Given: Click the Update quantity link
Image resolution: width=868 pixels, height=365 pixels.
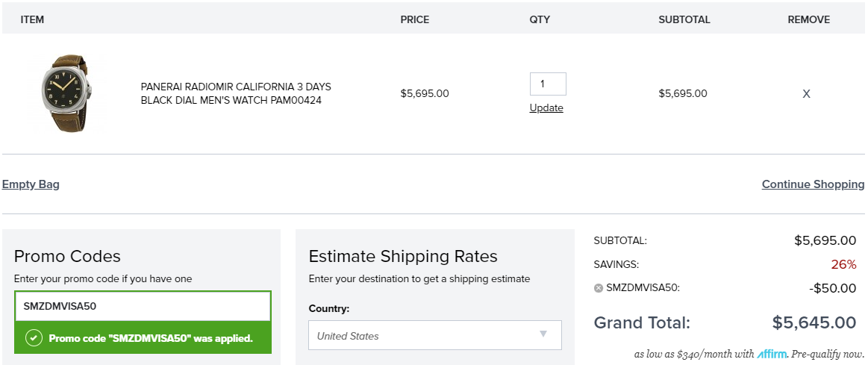Looking at the screenshot, I should click(546, 108).
